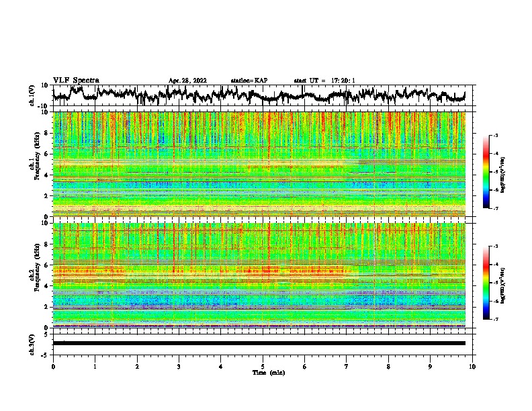Click tick label "0" on the Time axis
Viewport: 532px width, 411px height.
point(53,367)
